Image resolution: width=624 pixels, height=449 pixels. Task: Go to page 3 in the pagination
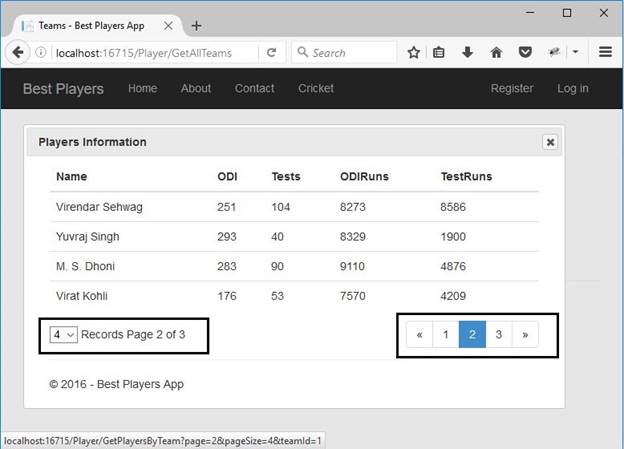[x=499, y=335]
